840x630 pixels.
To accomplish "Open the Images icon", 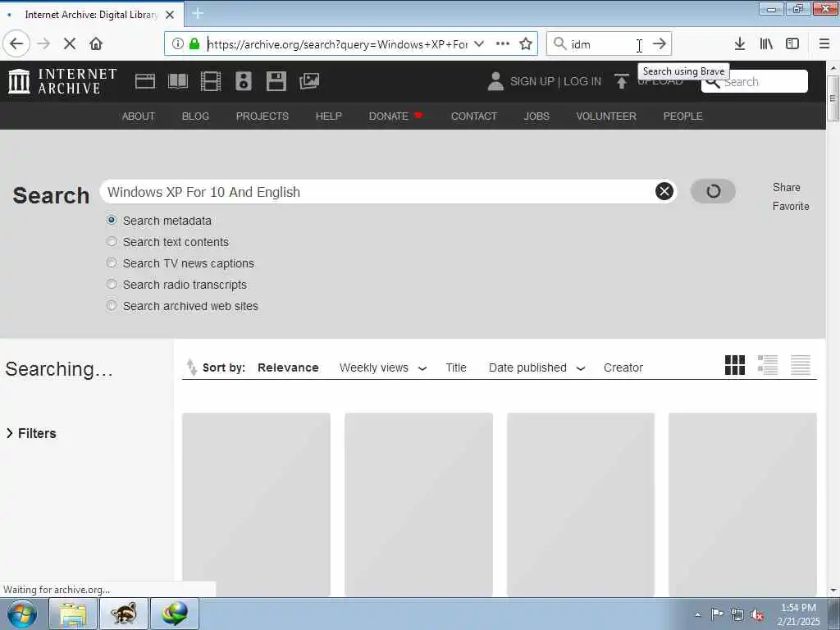I will [309, 81].
